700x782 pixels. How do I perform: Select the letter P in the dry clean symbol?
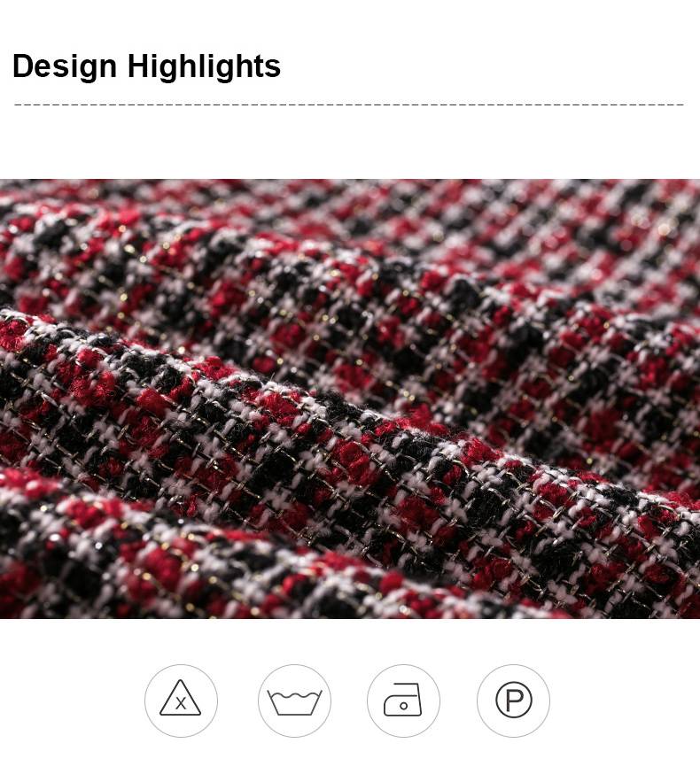(515, 701)
